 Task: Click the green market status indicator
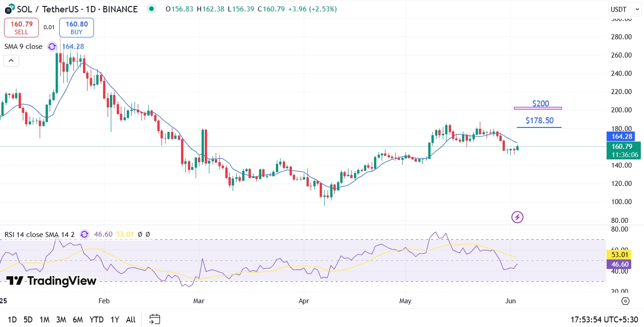151,9
